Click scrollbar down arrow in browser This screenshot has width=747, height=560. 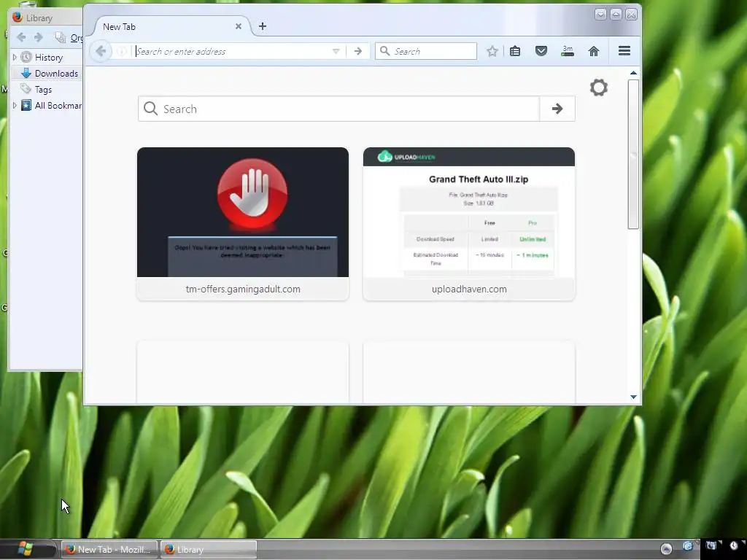coord(633,397)
